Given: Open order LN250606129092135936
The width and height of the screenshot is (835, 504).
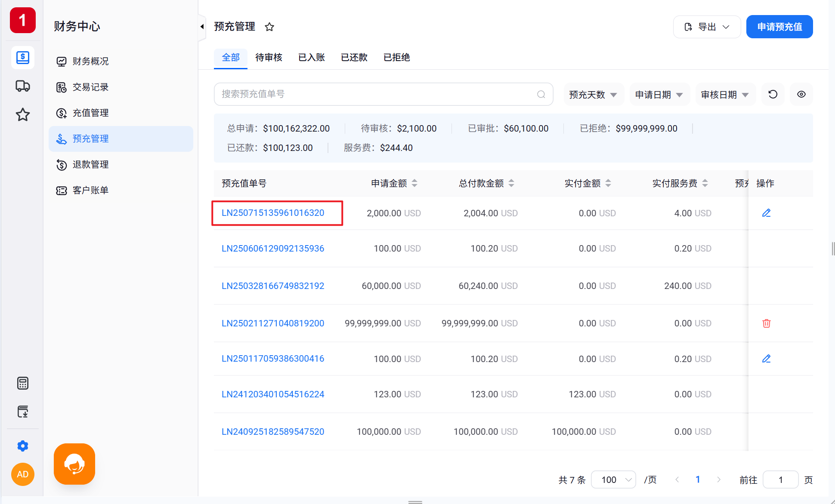Looking at the screenshot, I should (x=273, y=249).
